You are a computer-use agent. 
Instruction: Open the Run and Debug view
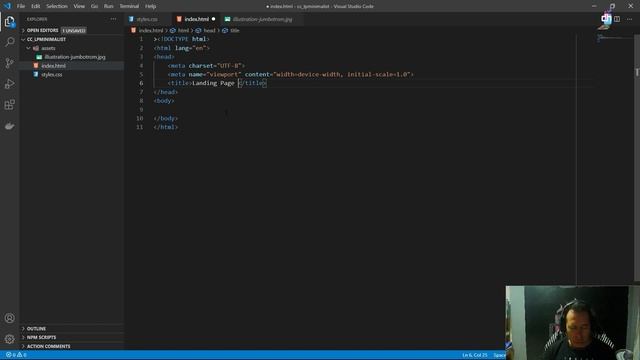10,84
